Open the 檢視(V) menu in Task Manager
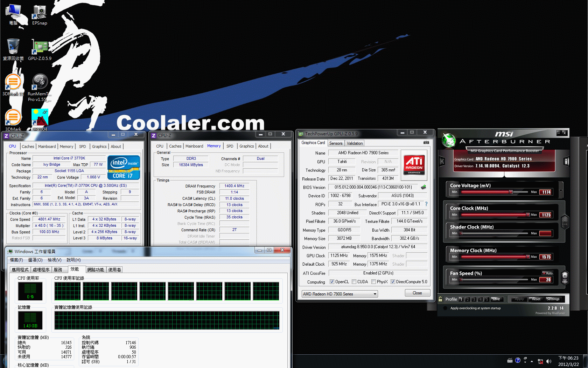 [55, 260]
